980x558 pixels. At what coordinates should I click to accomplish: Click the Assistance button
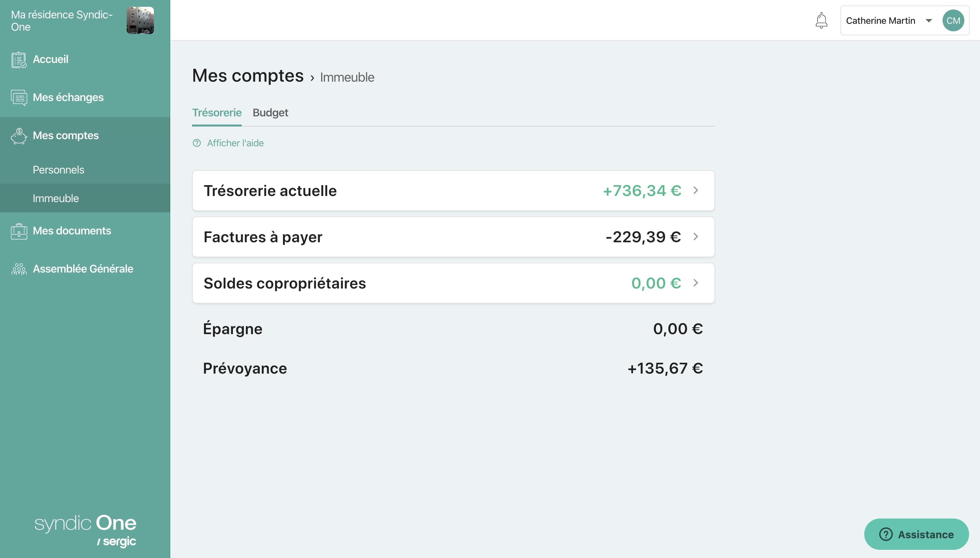click(x=916, y=534)
